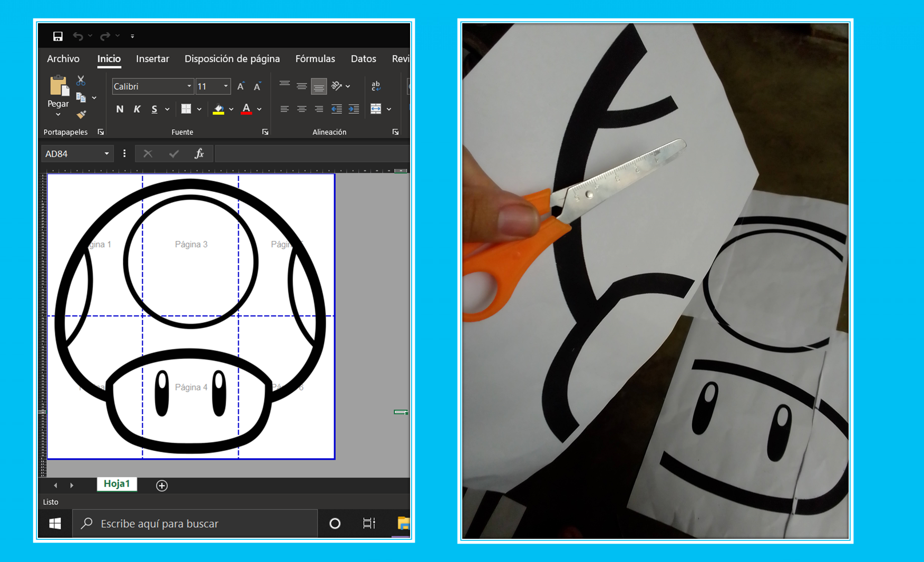The width and height of the screenshot is (924, 562).
Task: Switch to the Inicio tab
Action: point(109,59)
